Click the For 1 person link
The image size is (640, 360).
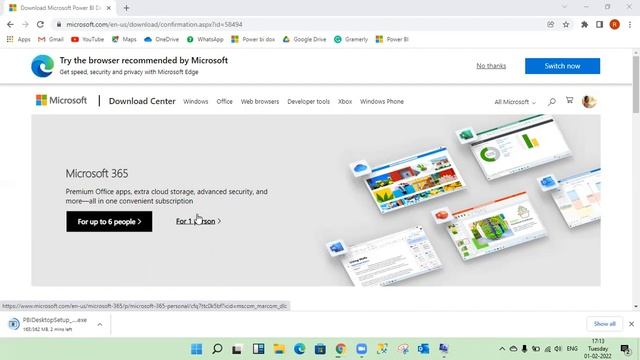coord(198,221)
